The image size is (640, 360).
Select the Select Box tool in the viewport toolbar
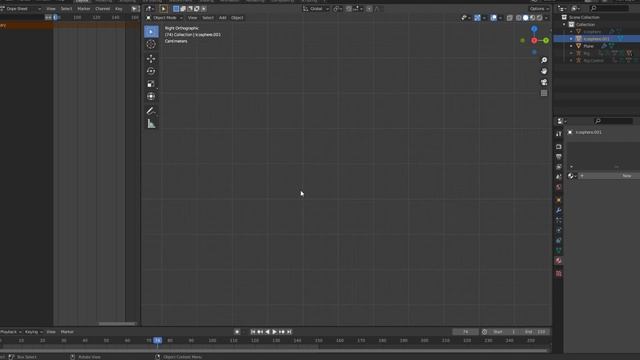click(x=151, y=31)
